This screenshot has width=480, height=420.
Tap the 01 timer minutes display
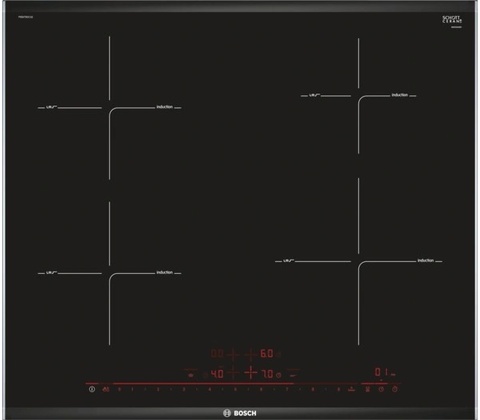coord(382,372)
